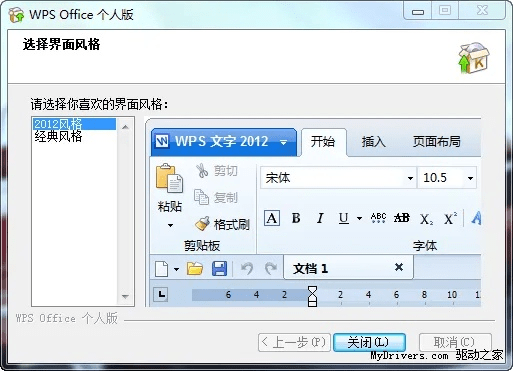Close the WPS Office installer window
Viewport: 513px width, 371px height.
[482, 11]
